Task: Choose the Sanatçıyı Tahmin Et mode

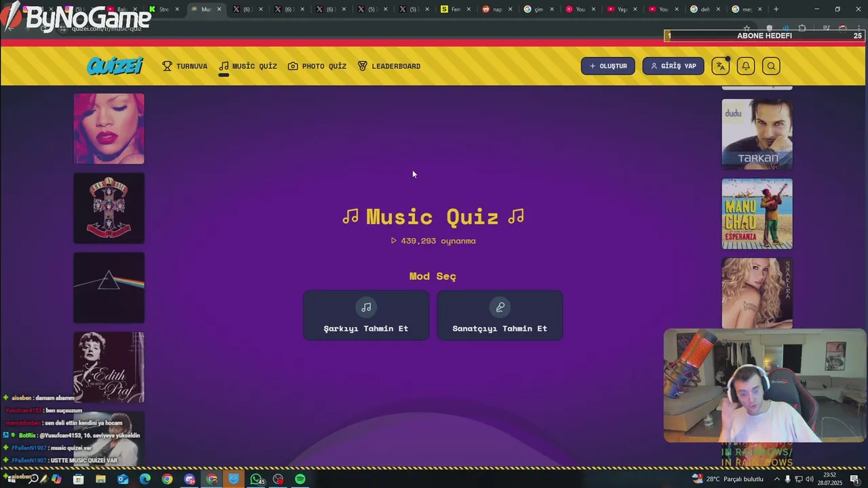Action: (x=500, y=315)
